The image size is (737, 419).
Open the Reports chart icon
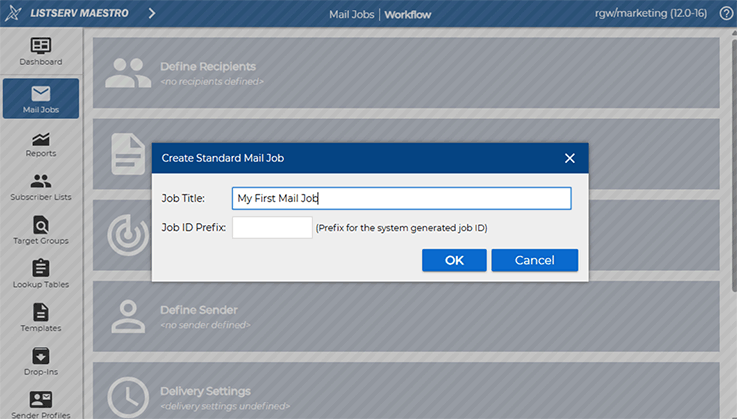41,138
